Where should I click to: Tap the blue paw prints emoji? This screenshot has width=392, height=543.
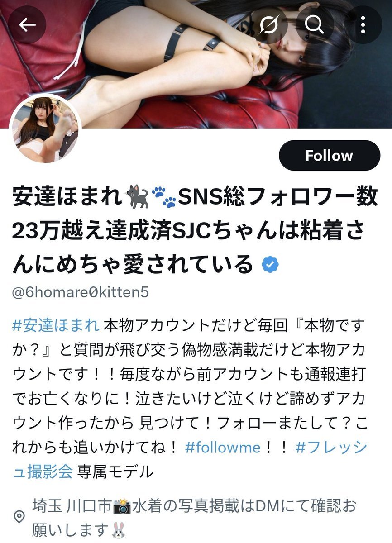[163, 197]
